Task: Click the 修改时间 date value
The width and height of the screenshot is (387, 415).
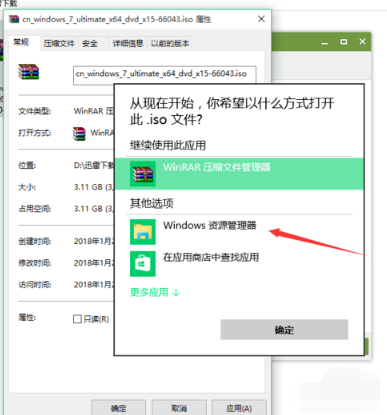Action: tap(94, 263)
